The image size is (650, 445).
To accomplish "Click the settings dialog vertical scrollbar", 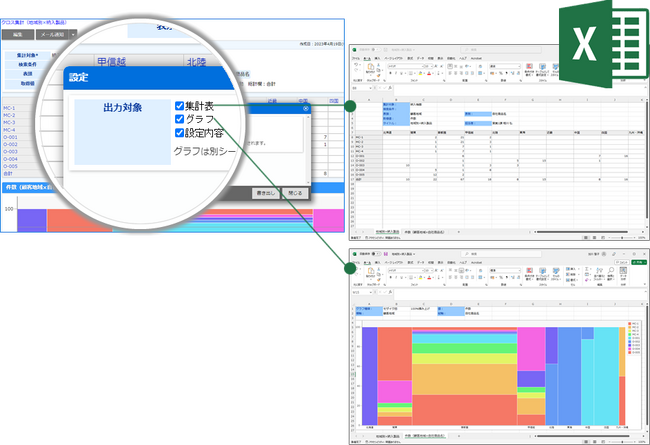I will [x=308, y=149].
